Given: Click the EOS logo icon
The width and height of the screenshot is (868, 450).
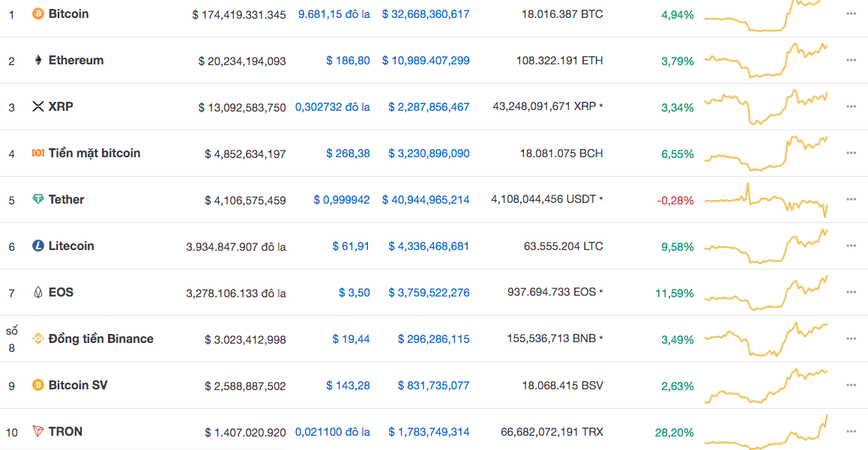Looking at the screenshot, I should [37, 292].
